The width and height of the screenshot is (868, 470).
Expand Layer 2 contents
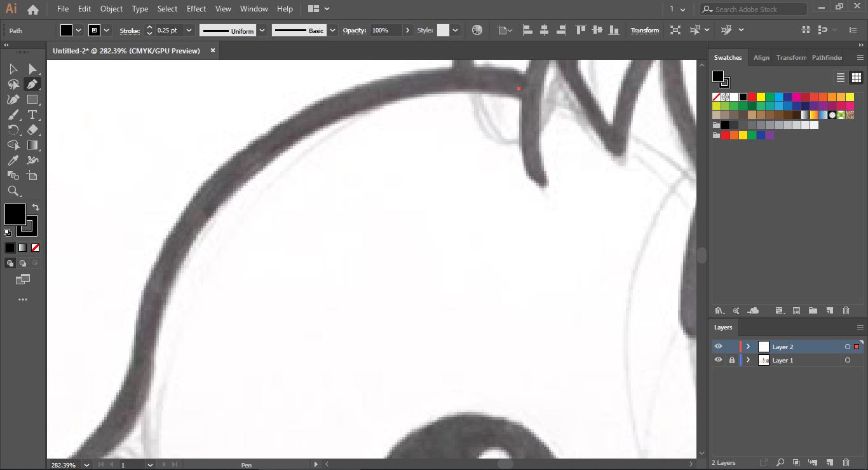(x=748, y=347)
